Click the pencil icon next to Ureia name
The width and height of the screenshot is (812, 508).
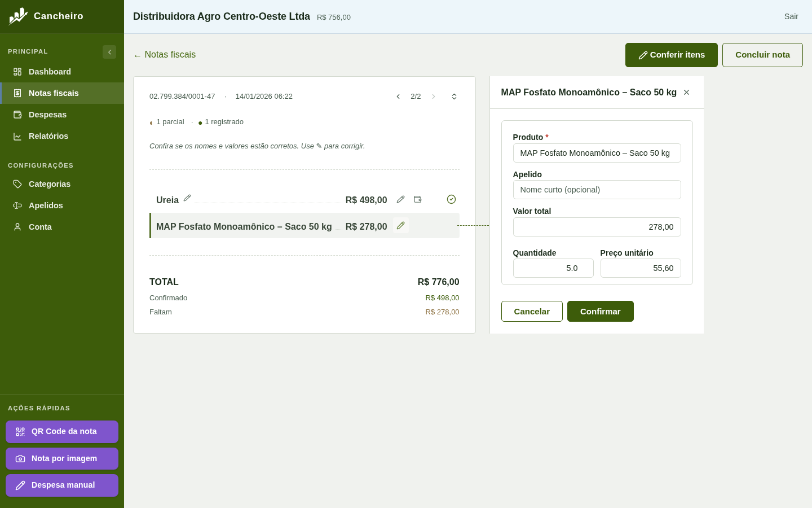click(187, 198)
